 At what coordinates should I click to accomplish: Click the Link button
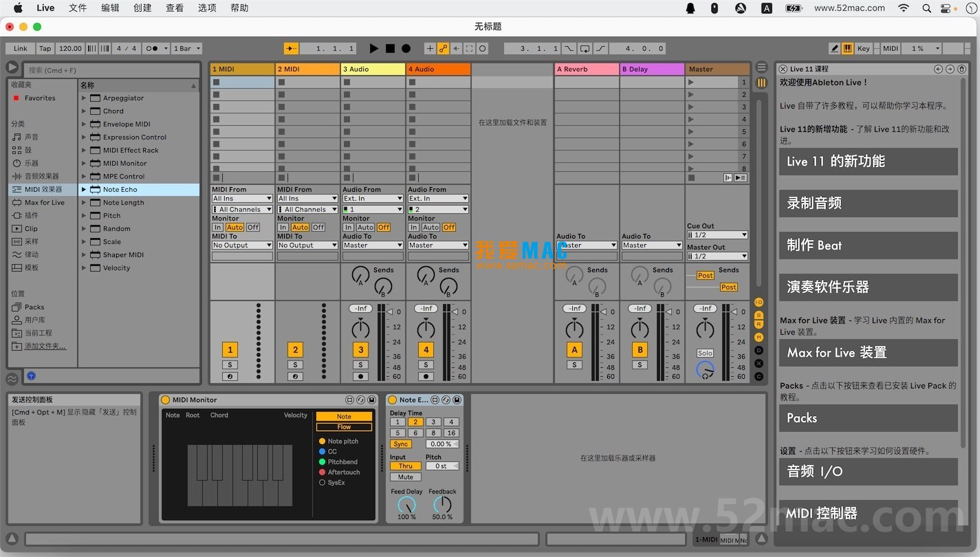pyautogui.click(x=21, y=48)
